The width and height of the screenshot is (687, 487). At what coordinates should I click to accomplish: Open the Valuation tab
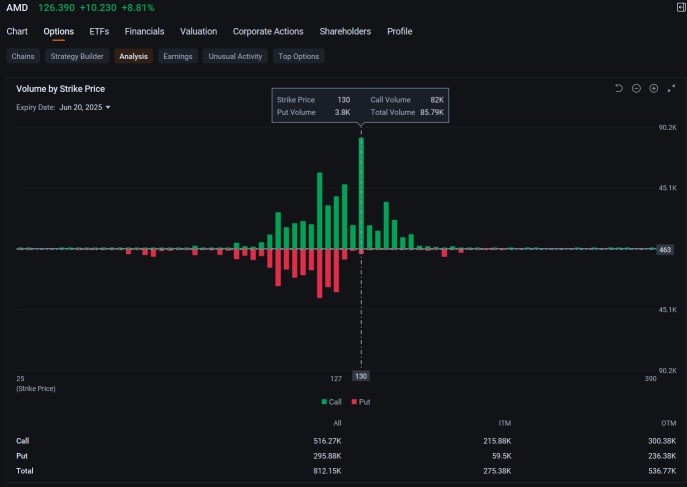click(x=198, y=32)
